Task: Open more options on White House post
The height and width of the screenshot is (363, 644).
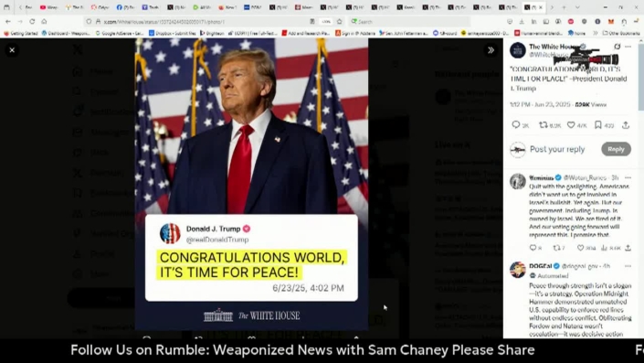Action: [x=628, y=47]
